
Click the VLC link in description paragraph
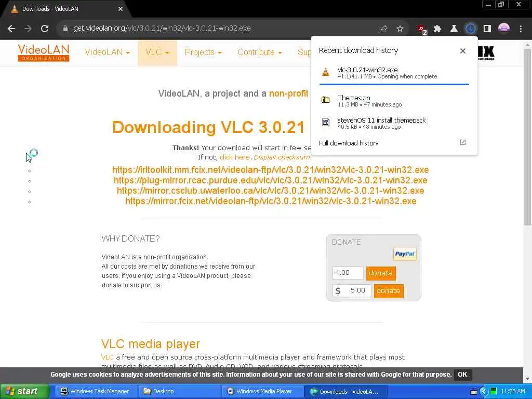point(107,357)
